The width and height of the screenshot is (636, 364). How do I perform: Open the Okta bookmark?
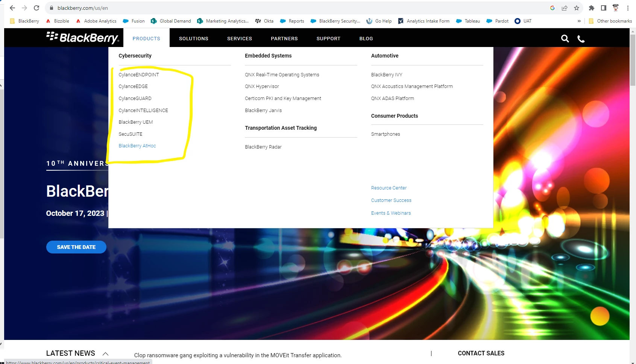click(x=264, y=21)
